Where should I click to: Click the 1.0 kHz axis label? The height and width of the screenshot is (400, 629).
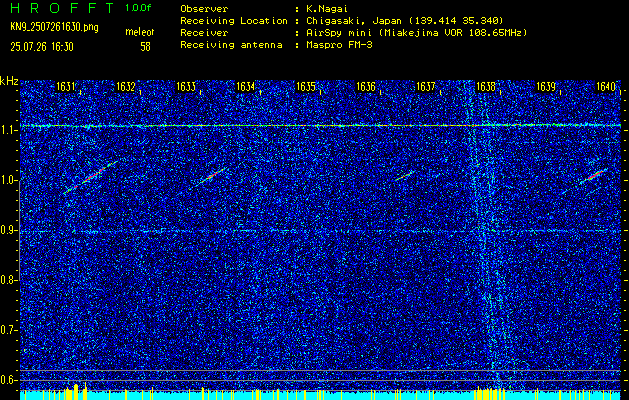7,180
